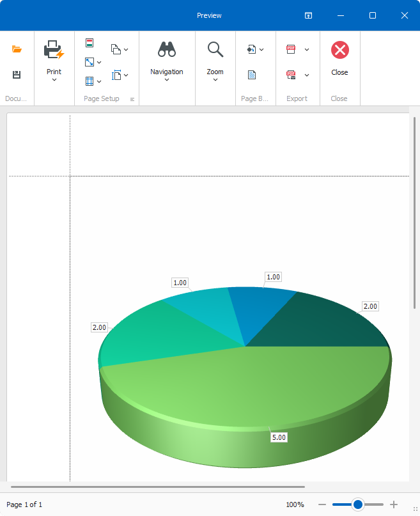The image size is (420, 516).
Task: Open a document with the folder icon
Action: (x=17, y=49)
